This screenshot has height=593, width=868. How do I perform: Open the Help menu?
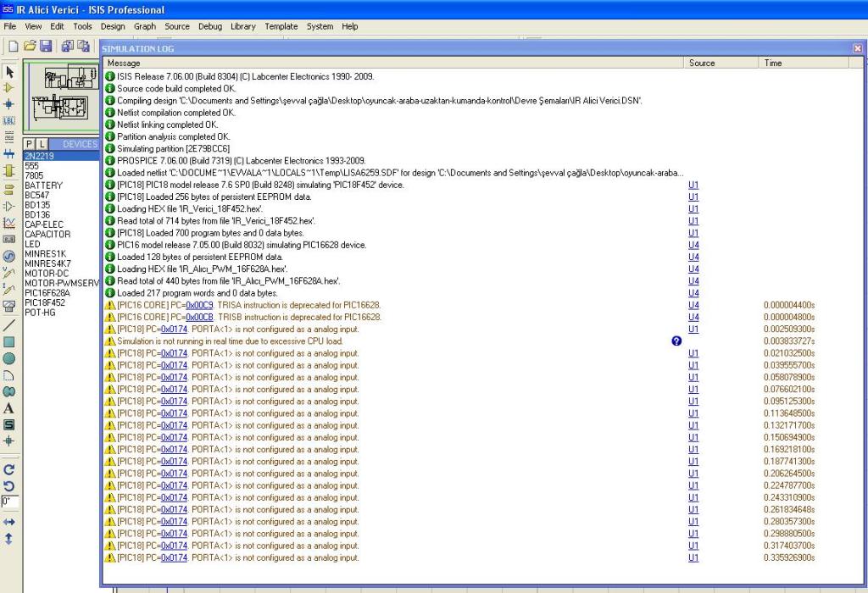350,26
